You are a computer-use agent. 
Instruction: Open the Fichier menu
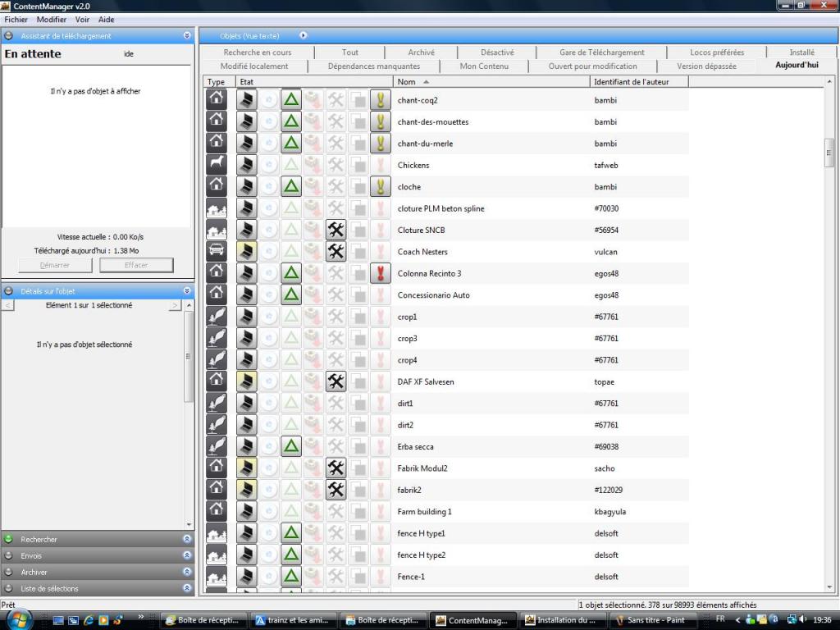click(x=16, y=20)
